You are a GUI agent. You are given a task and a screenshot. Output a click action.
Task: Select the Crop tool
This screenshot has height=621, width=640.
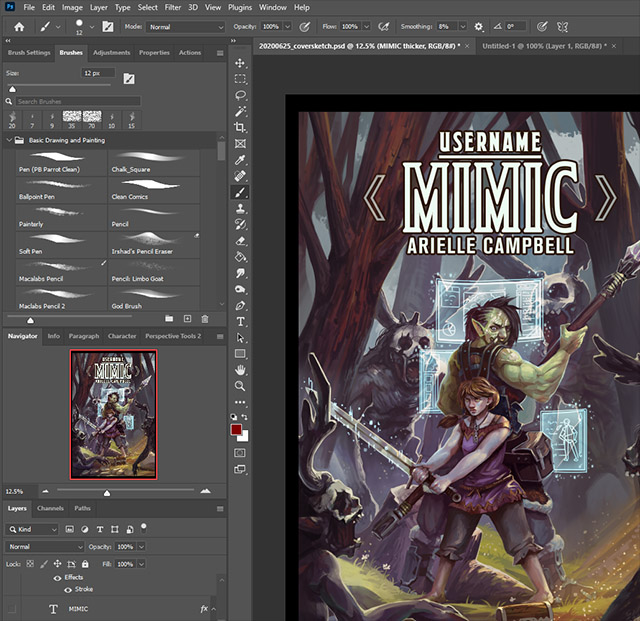[x=240, y=127]
